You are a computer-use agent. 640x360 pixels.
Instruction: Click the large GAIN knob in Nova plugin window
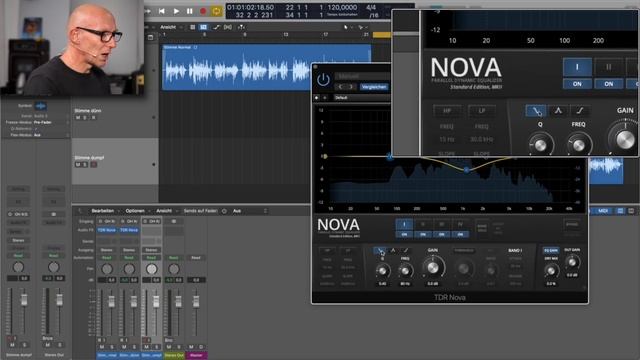pyautogui.click(x=433, y=268)
